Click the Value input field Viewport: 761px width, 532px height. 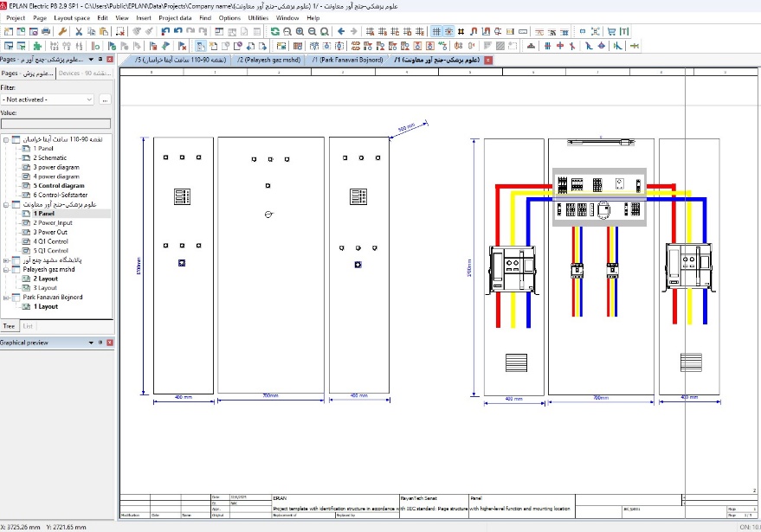coord(55,124)
